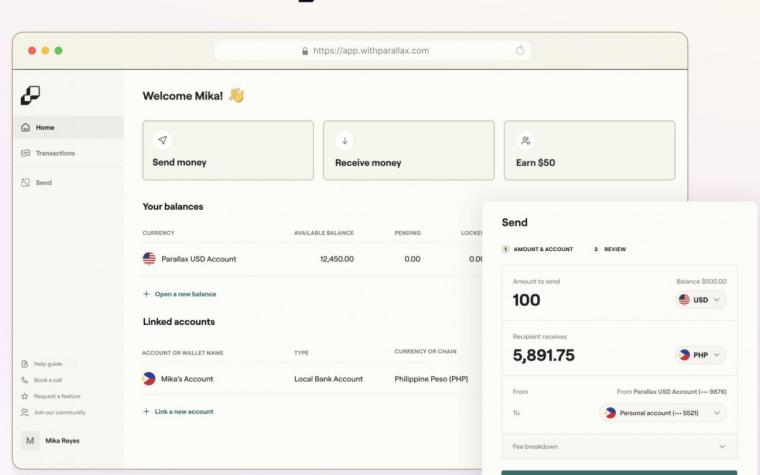Viewport: 760px width, 475px height.
Task: Click the down arrow icon on Receive money
Action: coord(345,141)
